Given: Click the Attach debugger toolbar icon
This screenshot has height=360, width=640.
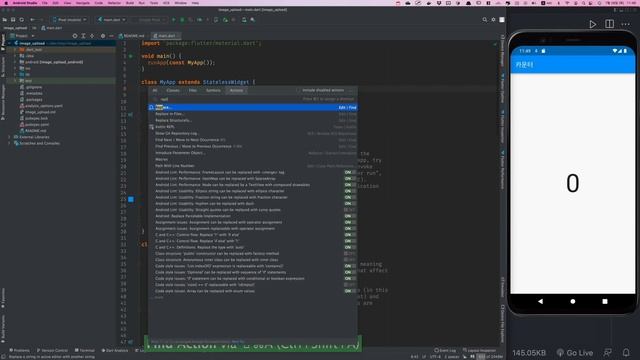Looking at the screenshot, I should [x=225, y=20].
